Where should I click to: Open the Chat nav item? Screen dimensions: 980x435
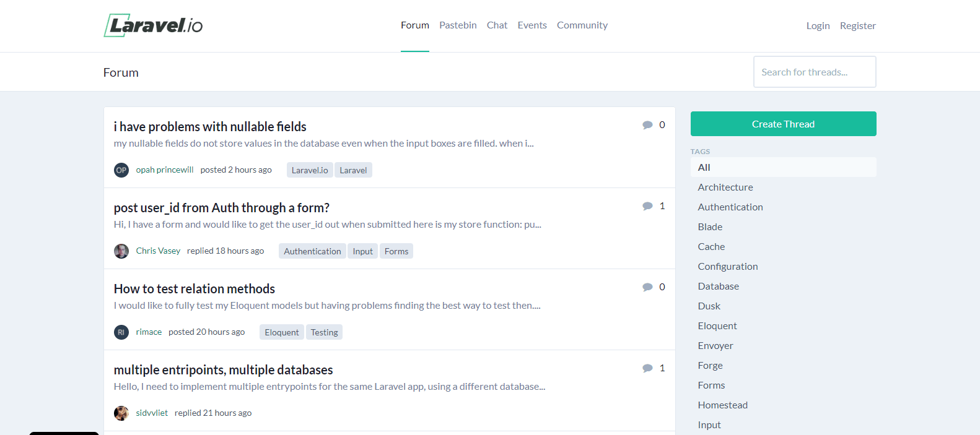497,25
